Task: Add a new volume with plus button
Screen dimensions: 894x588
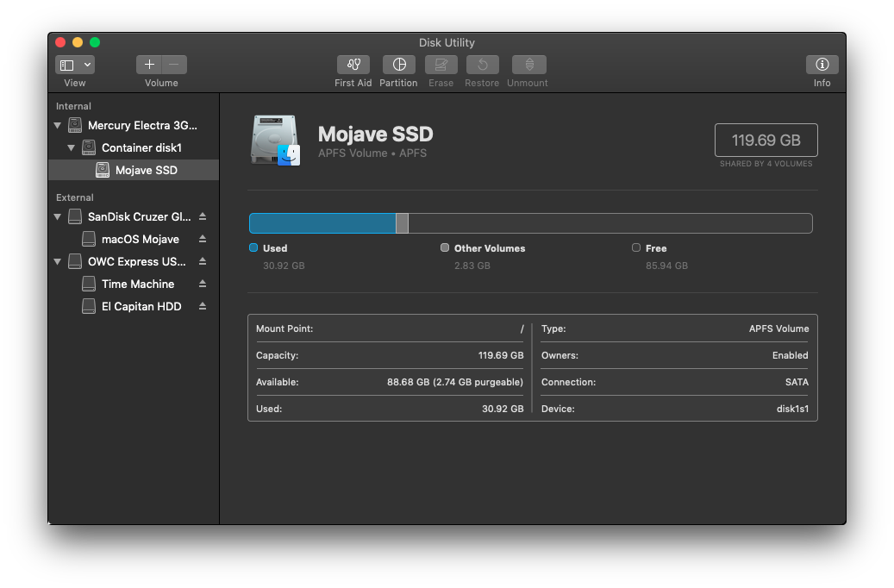Action: 149,65
